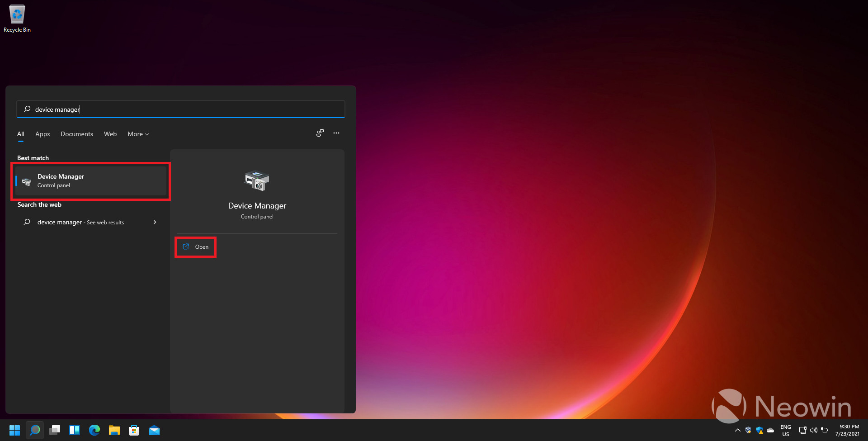868x441 pixels.
Task: Click the battery tray icon
Action: coord(825,430)
